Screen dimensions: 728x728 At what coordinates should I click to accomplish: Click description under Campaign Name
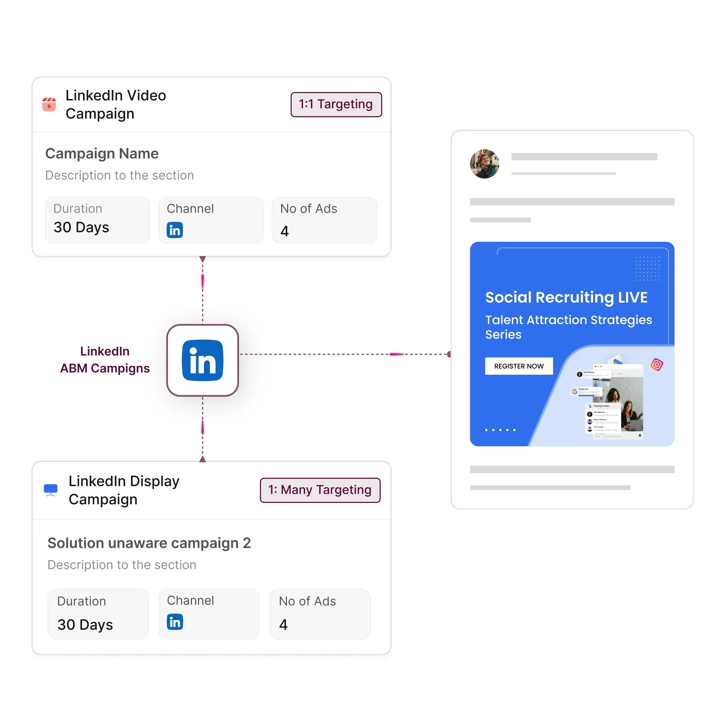[x=120, y=175]
